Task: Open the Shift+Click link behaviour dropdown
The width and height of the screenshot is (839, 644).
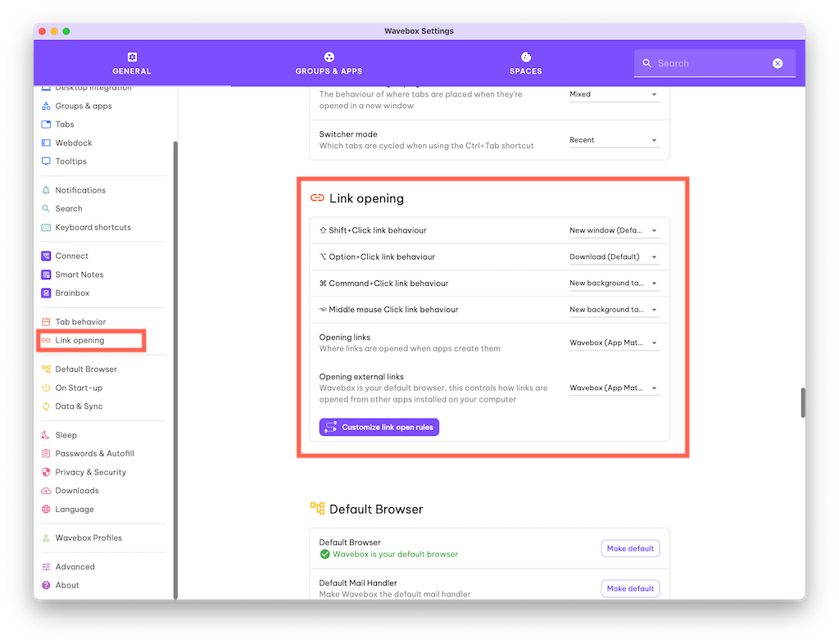Action: 615,230
